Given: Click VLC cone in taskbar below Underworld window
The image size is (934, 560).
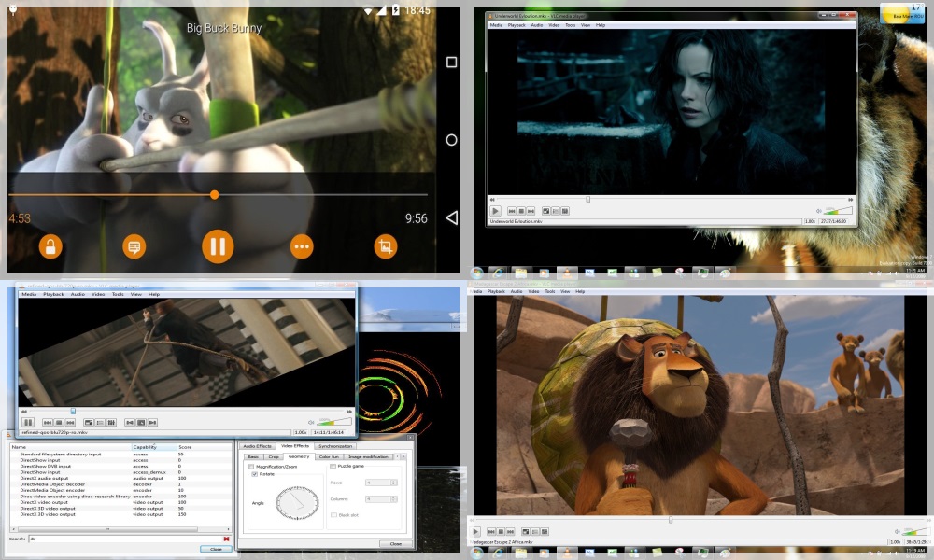Looking at the screenshot, I should [567, 273].
